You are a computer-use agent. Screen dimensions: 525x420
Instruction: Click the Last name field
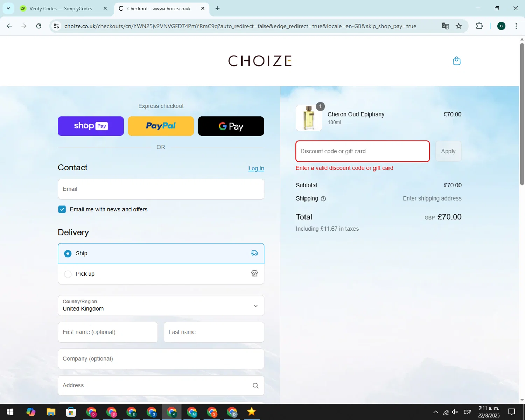(x=214, y=332)
